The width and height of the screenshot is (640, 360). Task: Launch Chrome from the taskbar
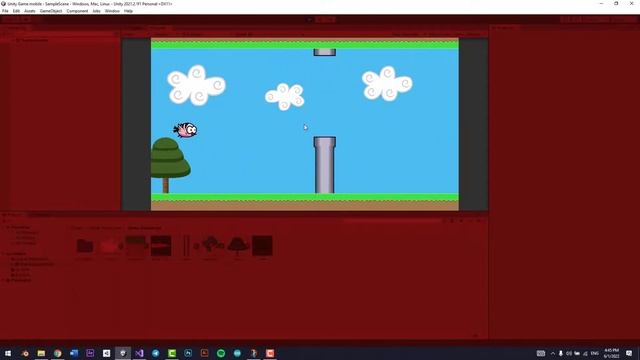(58, 353)
